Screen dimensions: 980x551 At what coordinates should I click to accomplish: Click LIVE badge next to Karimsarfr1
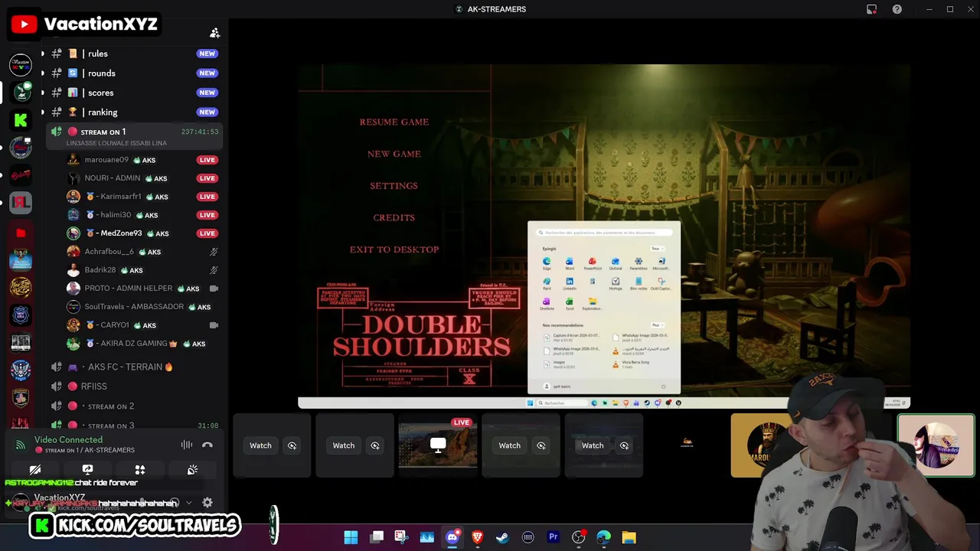[x=207, y=197]
